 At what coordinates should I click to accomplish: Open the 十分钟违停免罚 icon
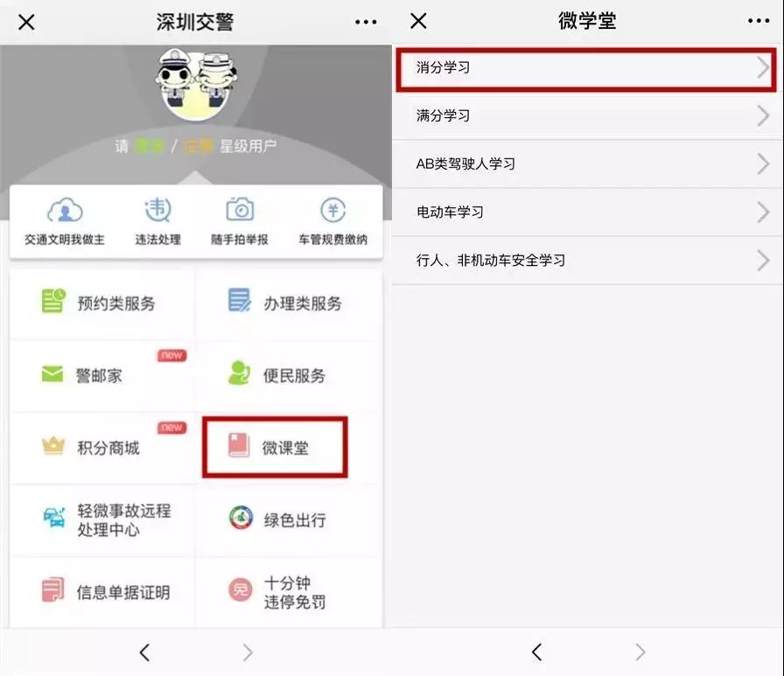(x=241, y=590)
